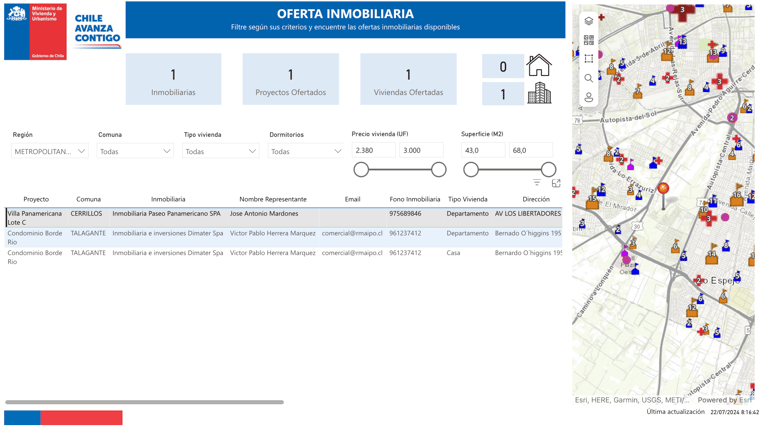Expand the Tipo vivienda dropdown
Viewport: 768px width, 434px height.
(x=220, y=151)
